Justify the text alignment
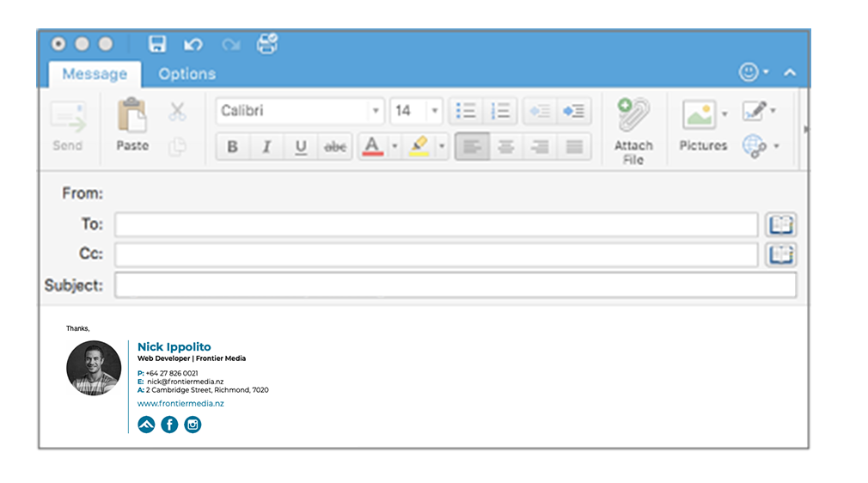Viewport: 868px width, 483px height. coord(574,147)
